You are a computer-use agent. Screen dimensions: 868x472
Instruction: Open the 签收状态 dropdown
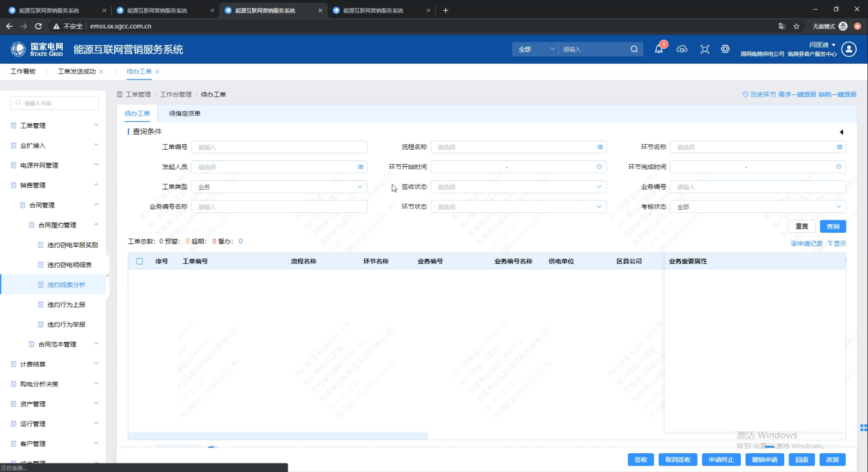point(518,187)
